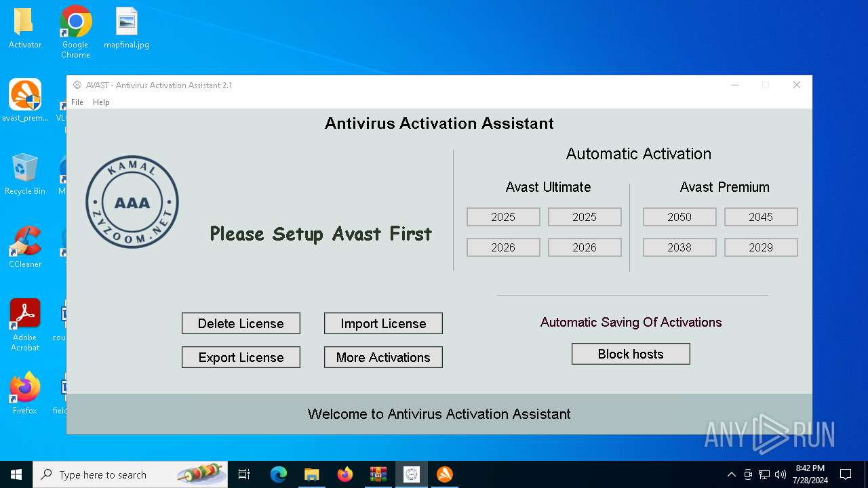The width and height of the screenshot is (868, 488).
Task: Click the Kamal AAA Zyzoom.net logo
Action: (x=132, y=202)
